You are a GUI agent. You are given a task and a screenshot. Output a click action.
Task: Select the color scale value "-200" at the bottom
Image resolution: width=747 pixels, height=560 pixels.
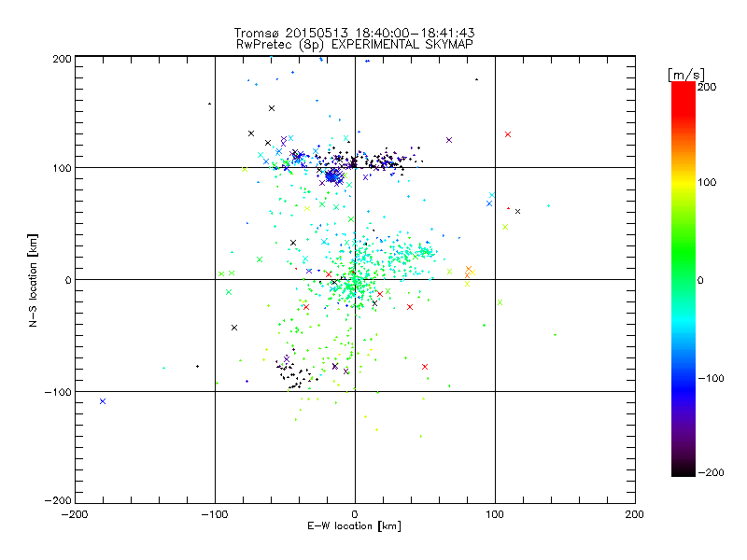click(x=711, y=473)
